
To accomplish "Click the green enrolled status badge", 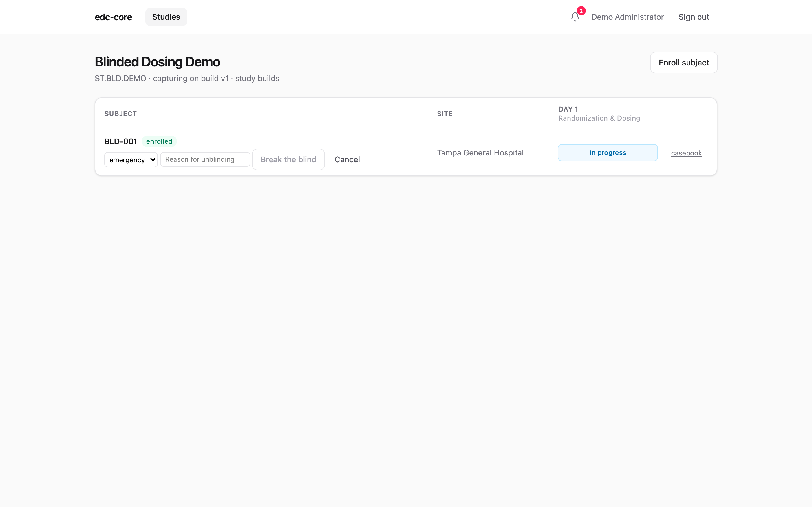I will pyautogui.click(x=159, y=141).
